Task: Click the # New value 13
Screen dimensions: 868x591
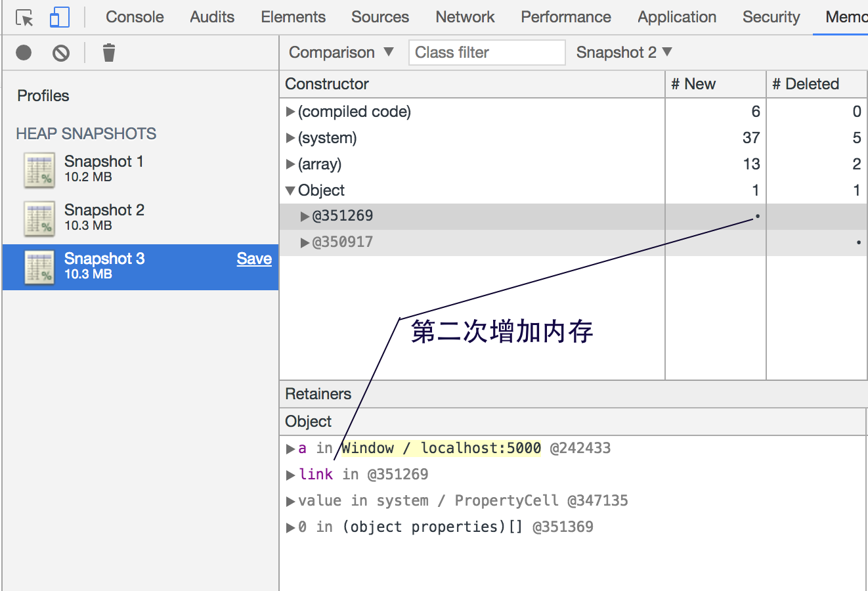Action: click(752, 164)
